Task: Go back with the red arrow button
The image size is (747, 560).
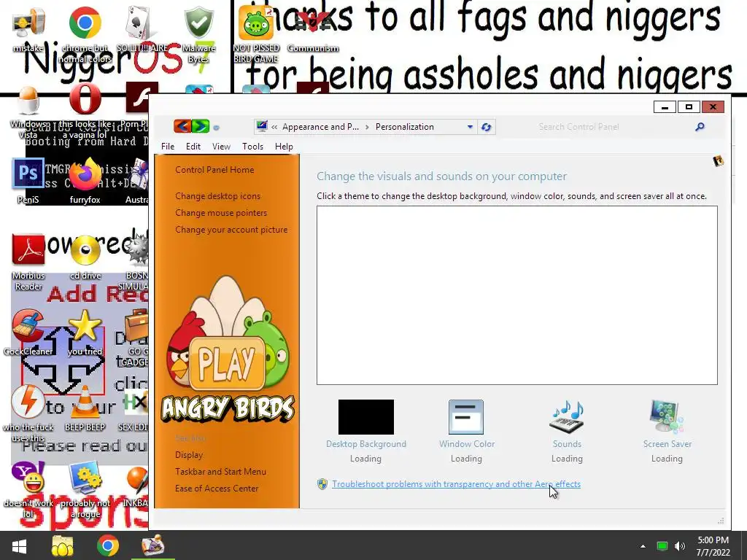Action: tap(182, 126)
